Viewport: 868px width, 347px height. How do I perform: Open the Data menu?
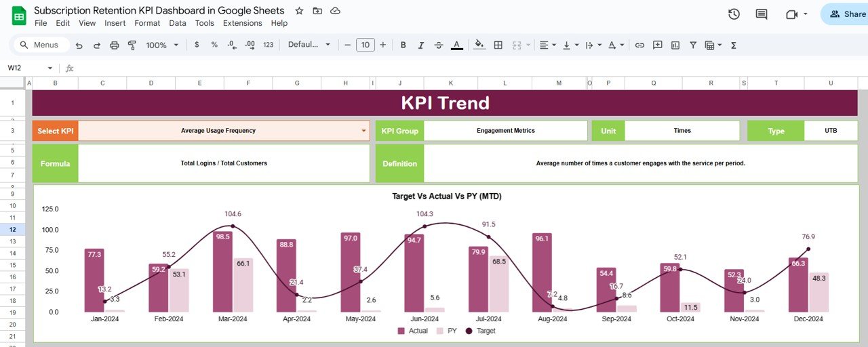(178, 23)
